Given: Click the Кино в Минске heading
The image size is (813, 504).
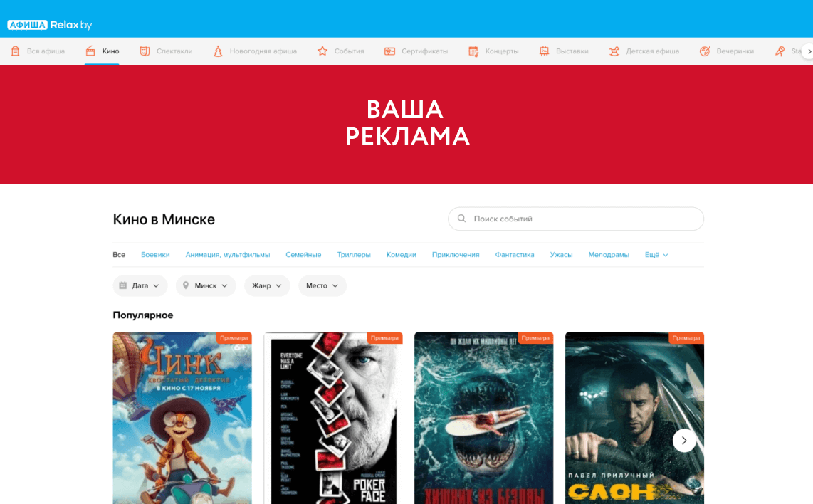Looking at the screenshot, I should [164, 219].
